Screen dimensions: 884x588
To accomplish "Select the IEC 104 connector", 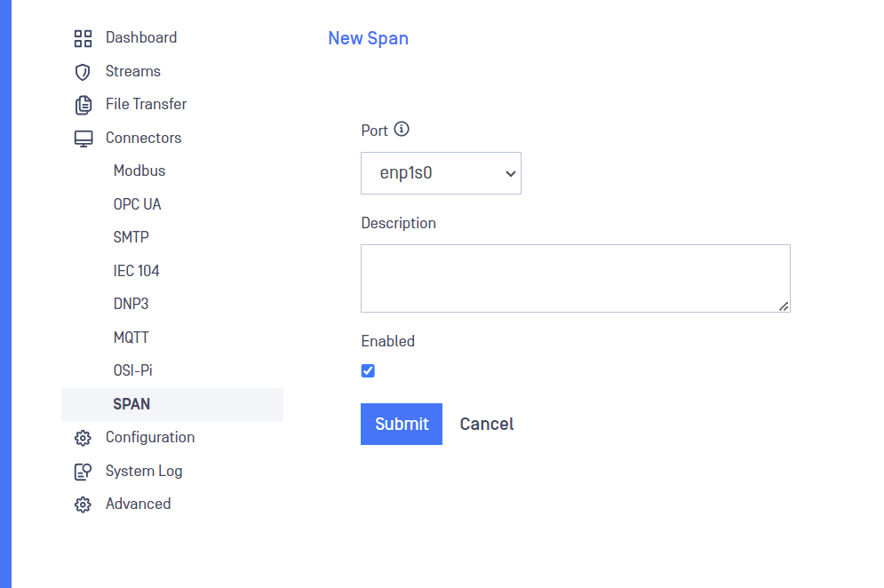I will [137, 271].
